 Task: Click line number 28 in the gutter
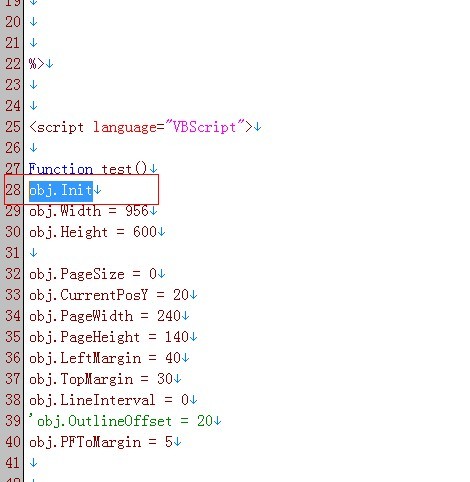tap(13, 190)
